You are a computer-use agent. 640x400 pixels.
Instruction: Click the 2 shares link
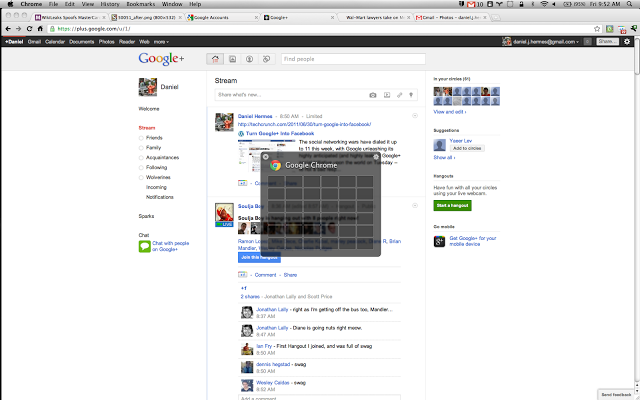pyautogui.click(x=250, y=297)
